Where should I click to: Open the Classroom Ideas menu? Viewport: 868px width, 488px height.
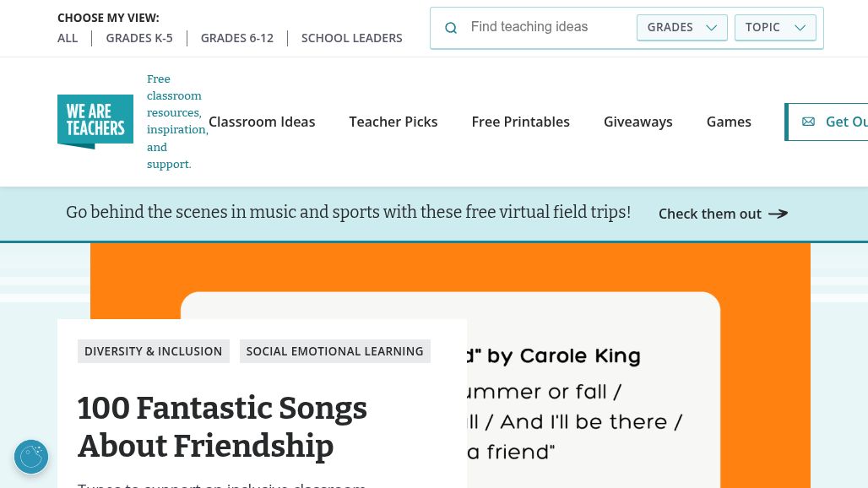[262, 122]
